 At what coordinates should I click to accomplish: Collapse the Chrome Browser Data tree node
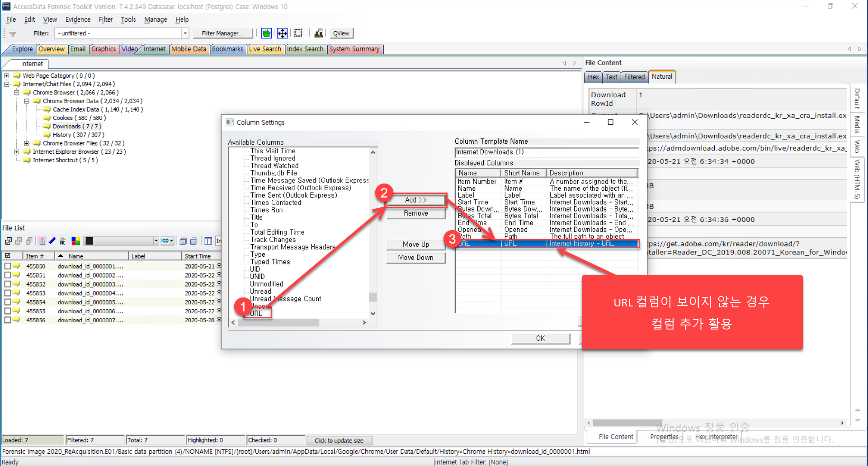27,101
